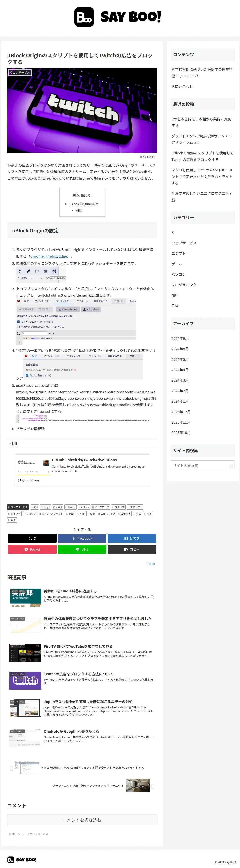The height and width of the screenshot is (868, 240).
Task: Open the 2024年9月 archive
Action: [x=180, y=338]
